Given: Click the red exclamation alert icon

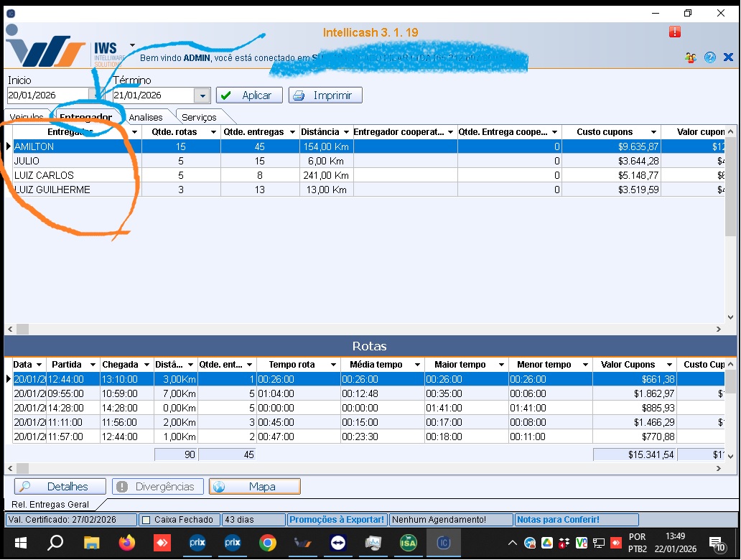Looking at the screenshot, I should [675, 32].
